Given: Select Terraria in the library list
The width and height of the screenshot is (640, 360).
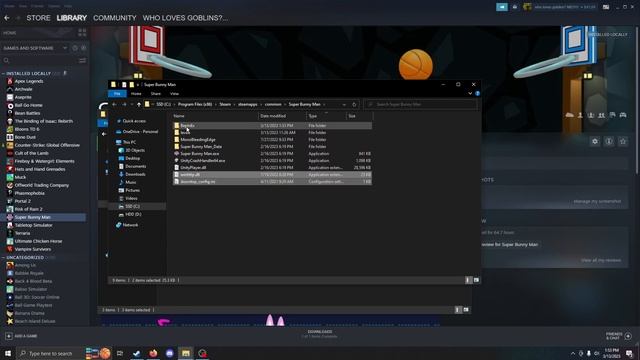Looking at the screenshot, I should click(22, 233).
